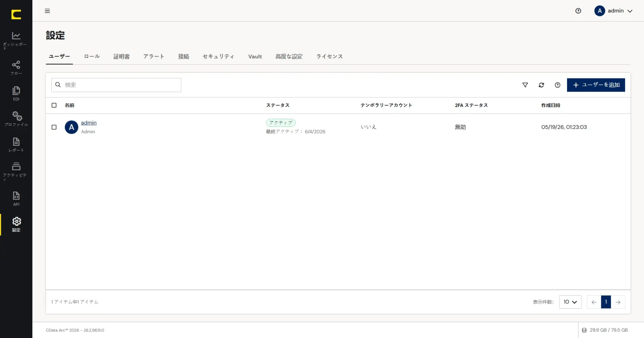Open the プロファイル sidebar item
This screenshot has height=338, width=644.
pos(16,119)
